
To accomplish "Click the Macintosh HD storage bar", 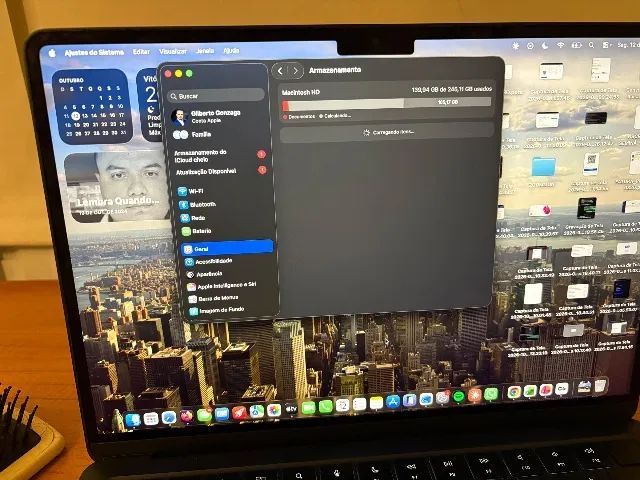I will 387,104.
